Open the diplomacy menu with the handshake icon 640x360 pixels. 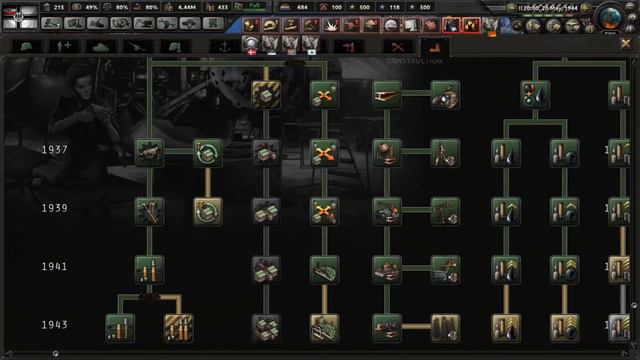coord(98,23)
